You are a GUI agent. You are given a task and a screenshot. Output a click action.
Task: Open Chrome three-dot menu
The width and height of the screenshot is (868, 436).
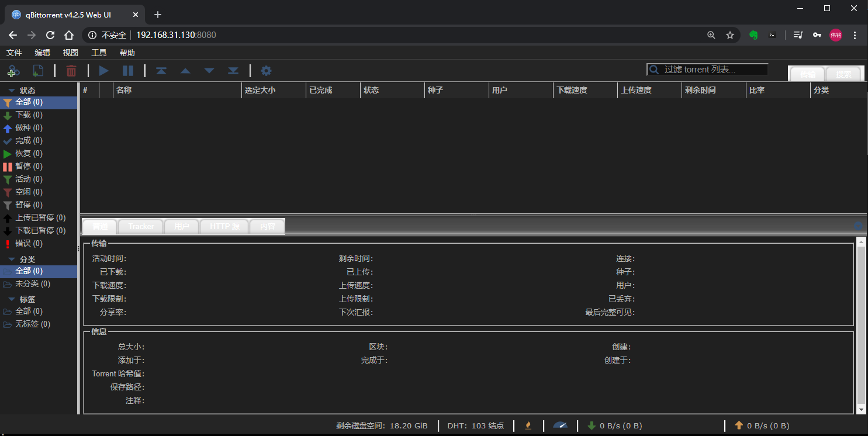click(x=855, y=35)
